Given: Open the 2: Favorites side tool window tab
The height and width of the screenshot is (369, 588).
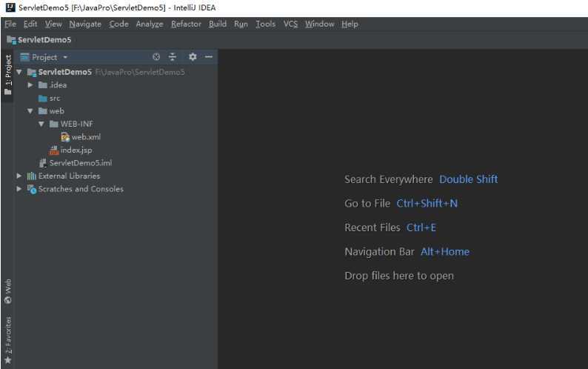Looking at the screenshot, I should (8, 340).
